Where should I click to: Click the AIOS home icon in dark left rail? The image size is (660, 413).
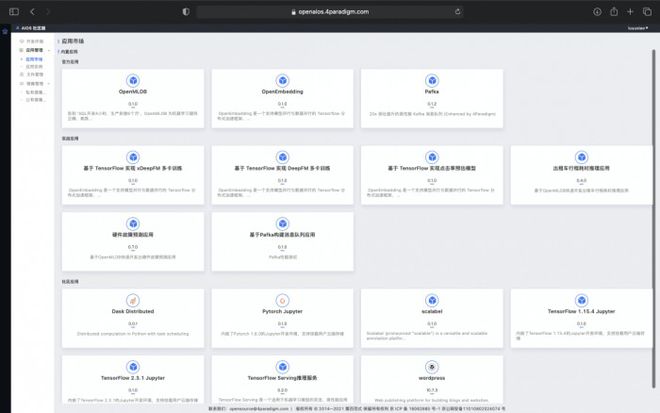(x=5, y=32)
